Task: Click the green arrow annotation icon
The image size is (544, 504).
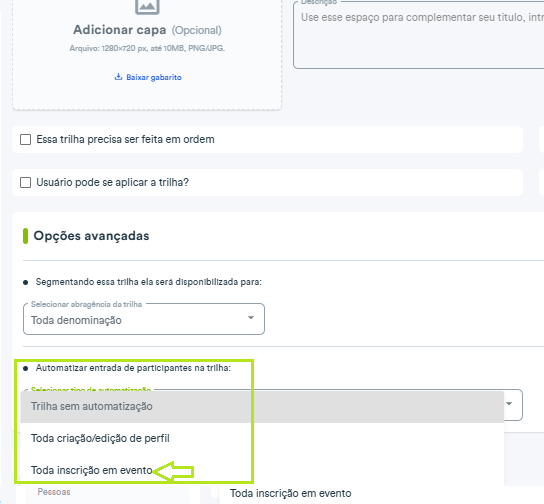Action: point(173,471)
